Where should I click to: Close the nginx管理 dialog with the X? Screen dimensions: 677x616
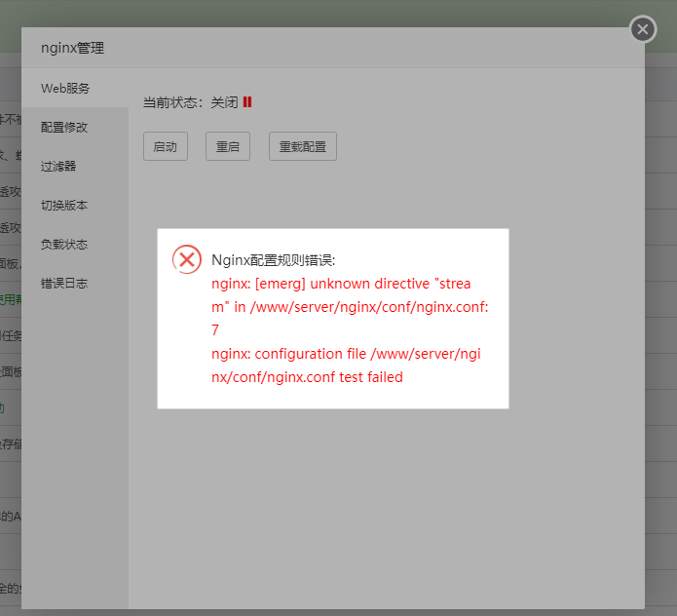click(643, 29)
